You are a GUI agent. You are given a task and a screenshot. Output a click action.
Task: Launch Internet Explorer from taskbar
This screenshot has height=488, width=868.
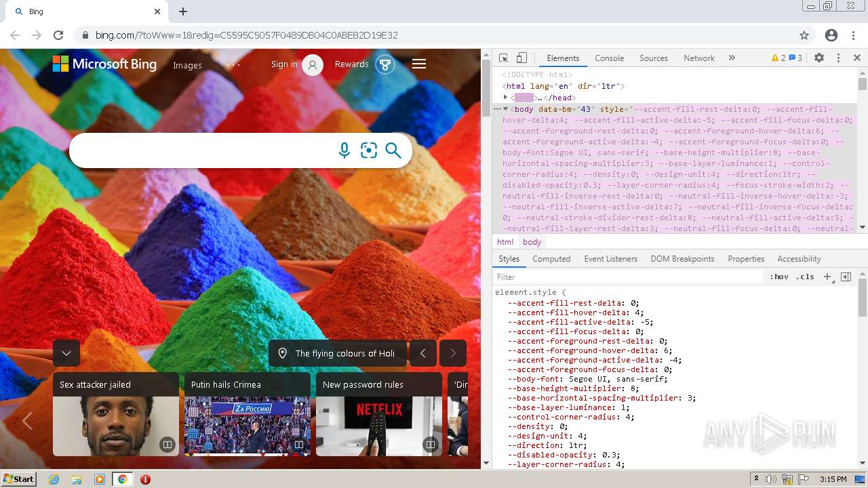(x=54, y=479)
